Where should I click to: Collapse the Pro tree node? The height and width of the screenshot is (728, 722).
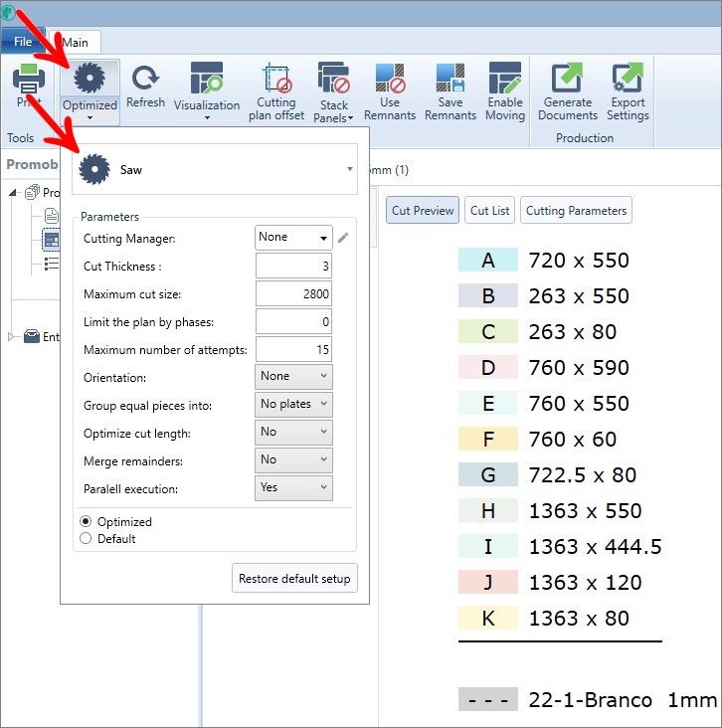13,192
